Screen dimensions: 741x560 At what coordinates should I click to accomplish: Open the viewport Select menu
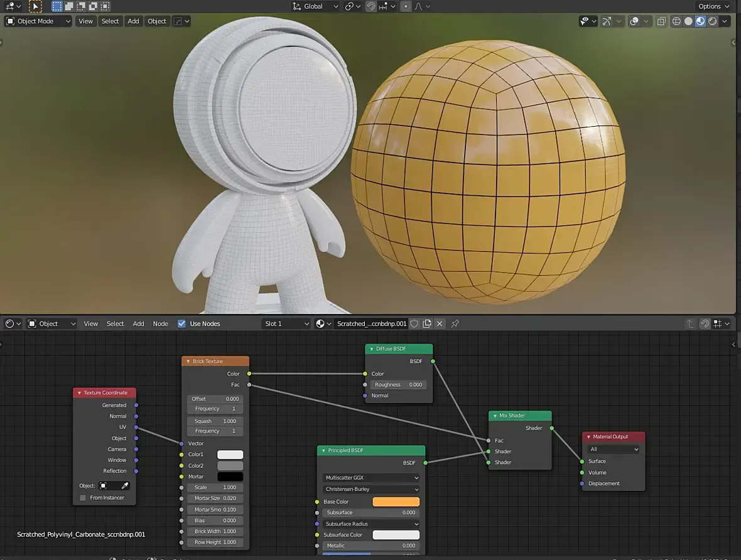coord(110,21)
